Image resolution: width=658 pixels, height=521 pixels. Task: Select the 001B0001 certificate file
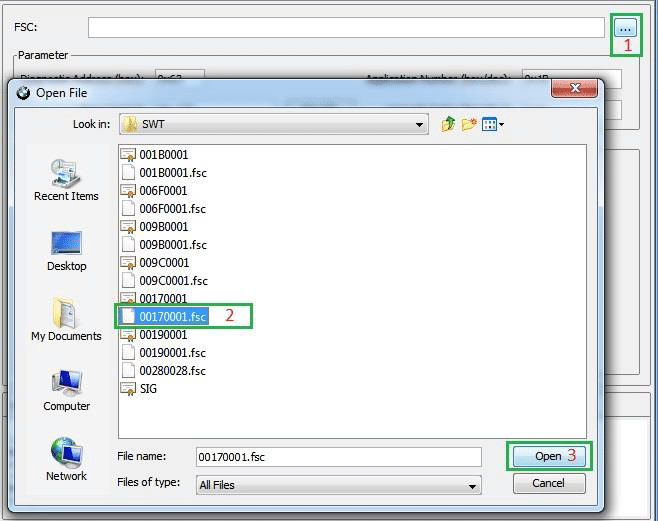pyautogui.click(x=163, y=155)
